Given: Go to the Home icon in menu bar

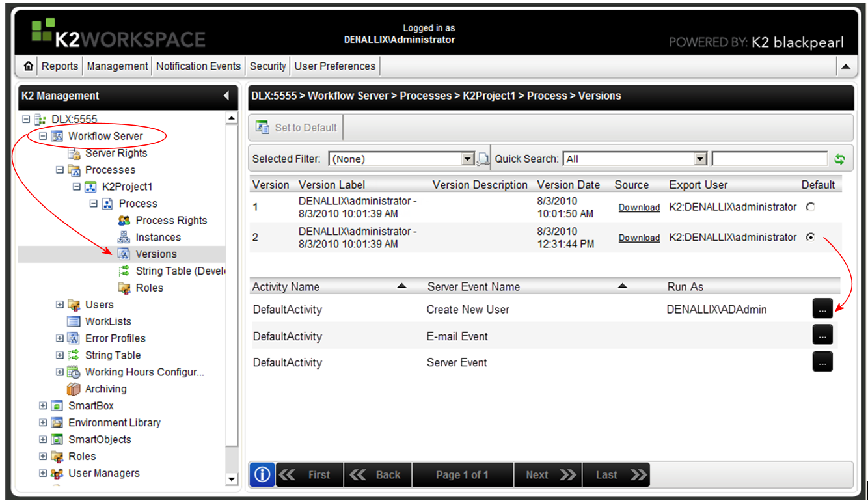Looking at the screenshot, I should pos(28,66).
